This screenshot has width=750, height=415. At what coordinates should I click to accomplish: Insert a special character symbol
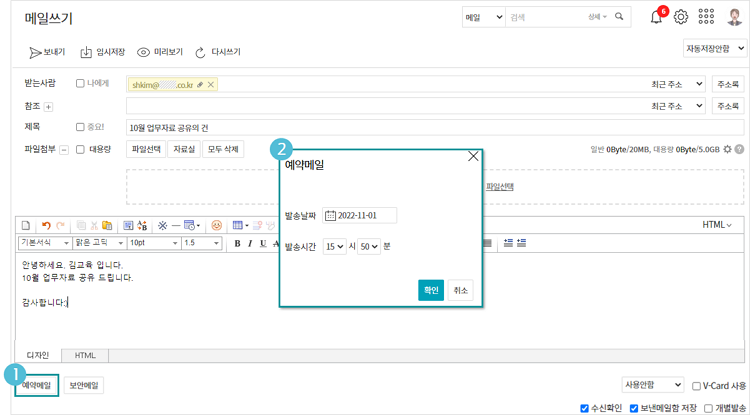(x=163, y=225)
